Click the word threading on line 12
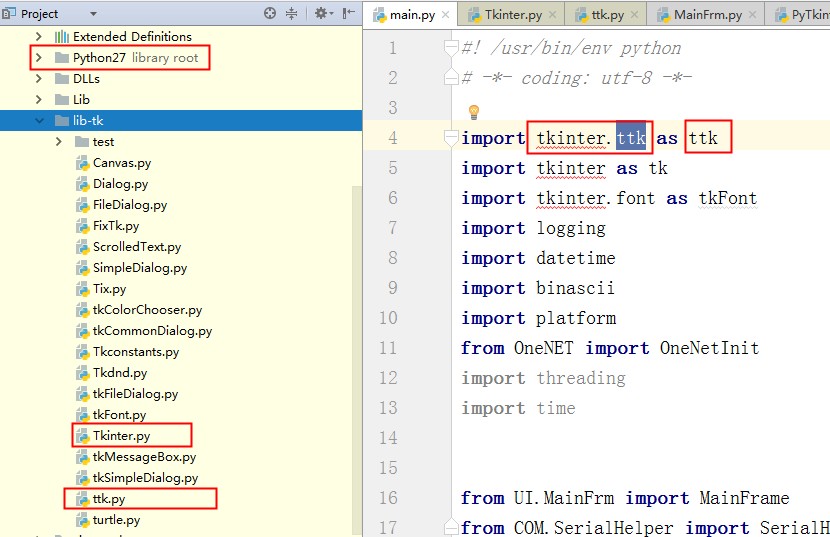Screen dimensions: 830x537 pos(581,378)
